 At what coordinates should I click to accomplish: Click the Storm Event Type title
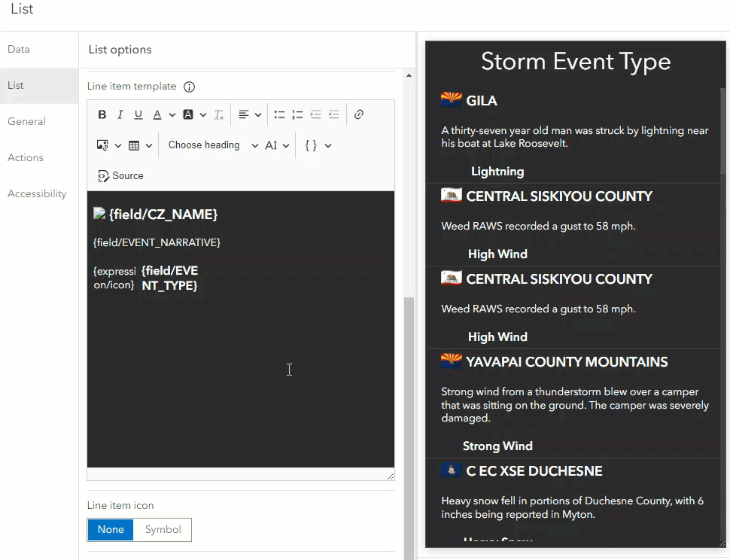(576, 62)
